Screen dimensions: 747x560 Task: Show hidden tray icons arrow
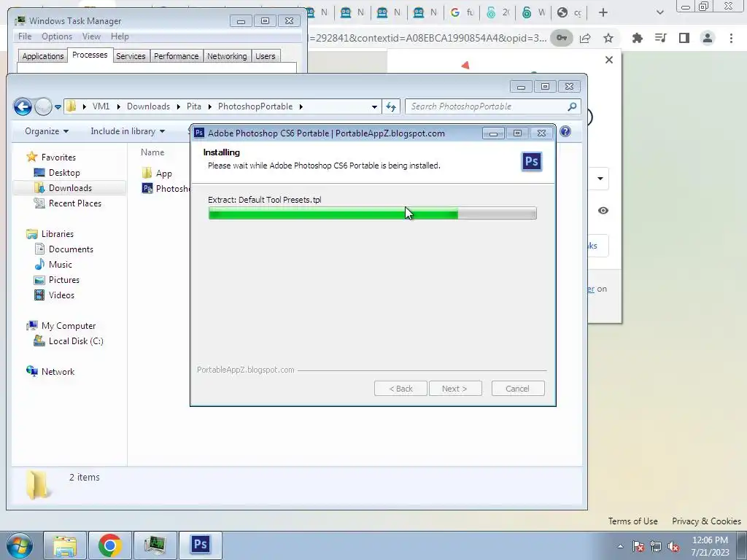tap(620, 547)
